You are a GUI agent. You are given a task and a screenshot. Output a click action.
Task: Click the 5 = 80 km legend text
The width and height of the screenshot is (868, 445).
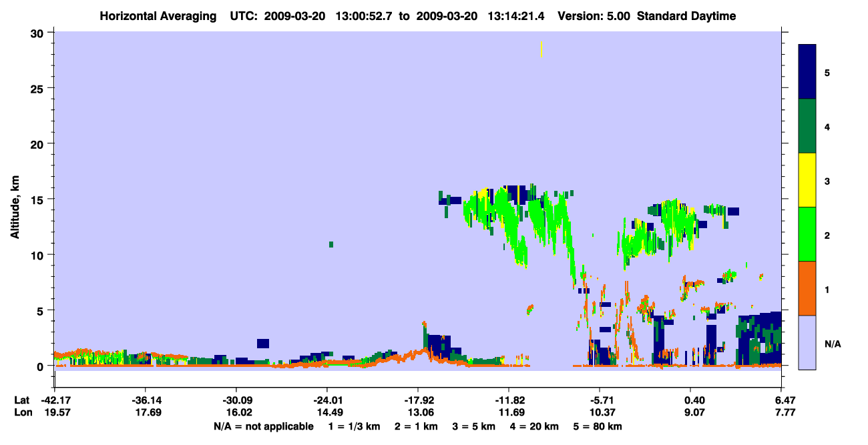point(597,426)
